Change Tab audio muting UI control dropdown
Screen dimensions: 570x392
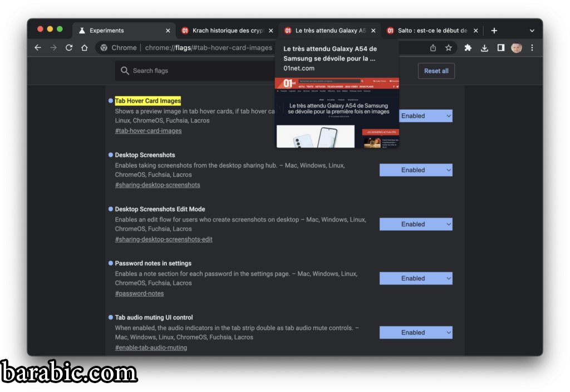click(416, 332)
